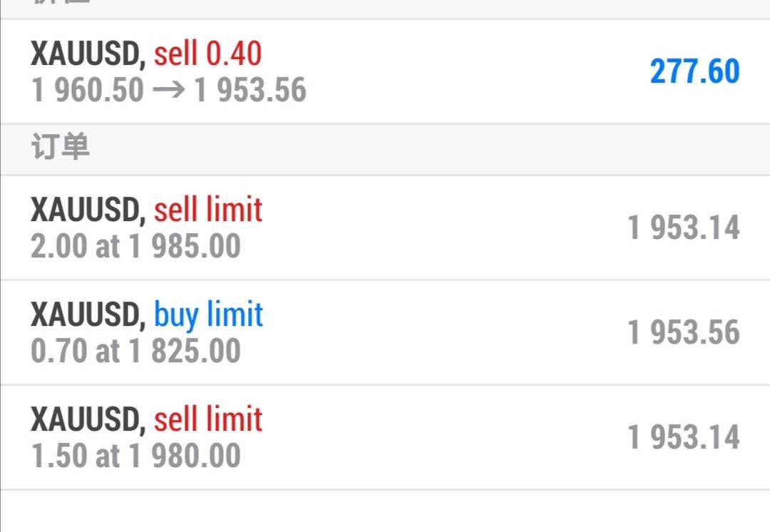Screen dimensions: 770x532
Task: Open the buy limit order at 1 825.00
Action: point(385,333)
